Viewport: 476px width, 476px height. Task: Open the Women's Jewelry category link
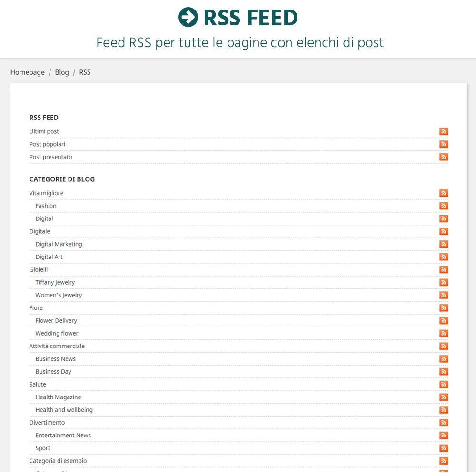[x=59, y=295]
